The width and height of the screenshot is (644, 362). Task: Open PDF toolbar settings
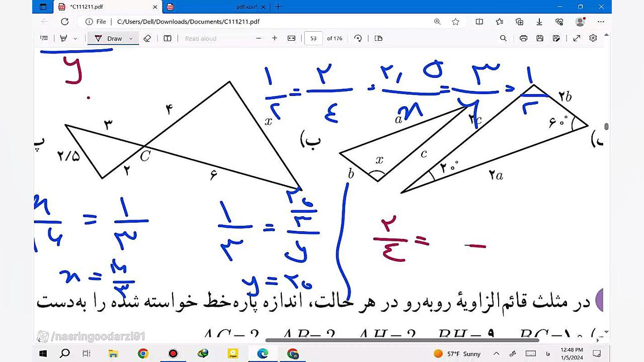click(x=593, y=38)
